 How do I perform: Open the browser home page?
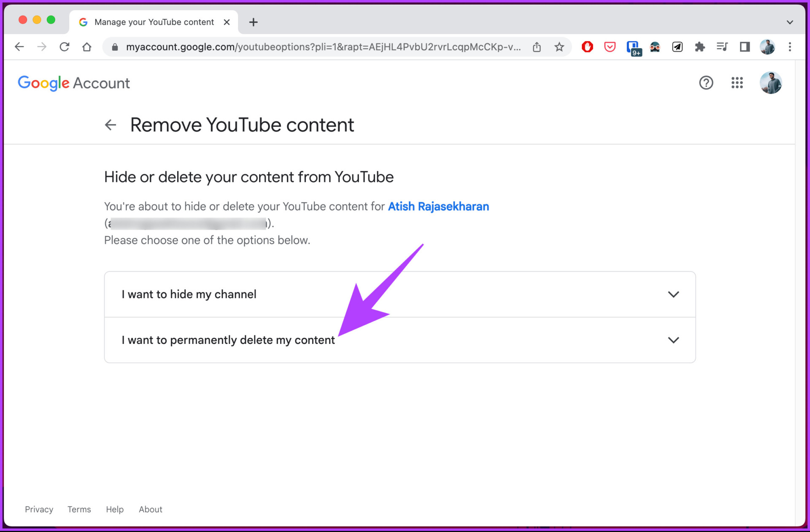pos(87,47)
